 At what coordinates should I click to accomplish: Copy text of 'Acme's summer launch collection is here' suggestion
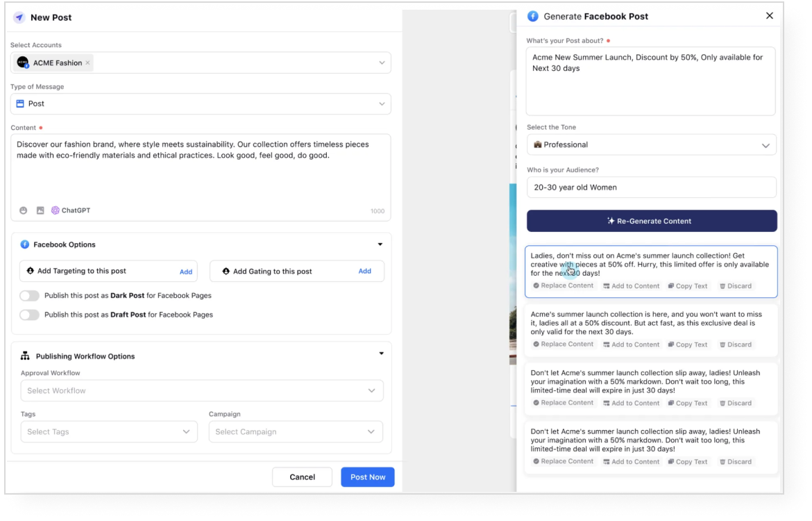688,345
